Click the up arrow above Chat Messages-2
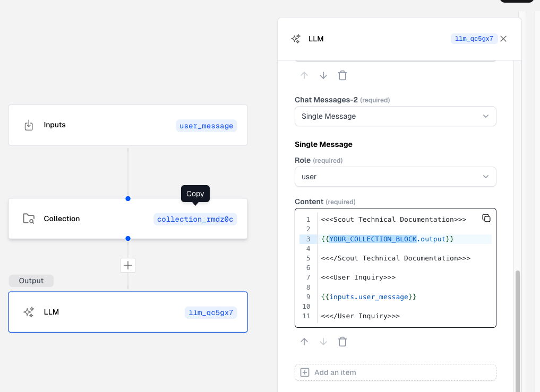The height and width of the screenshot is (392, 540). 304,75
